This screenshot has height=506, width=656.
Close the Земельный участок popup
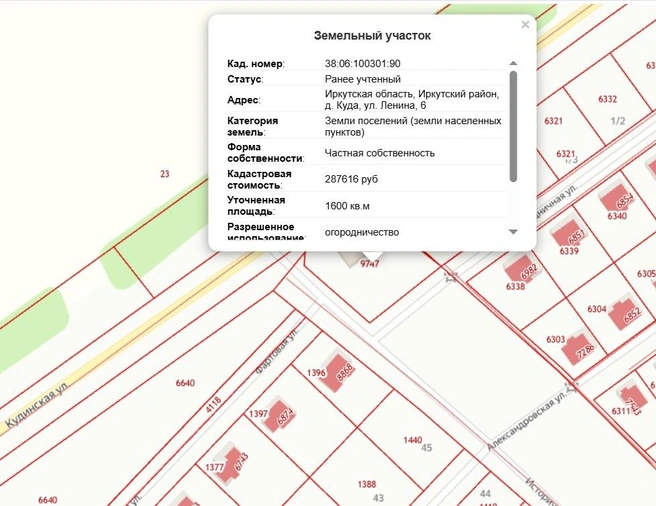pyautogui.click(x=525, y=25)
